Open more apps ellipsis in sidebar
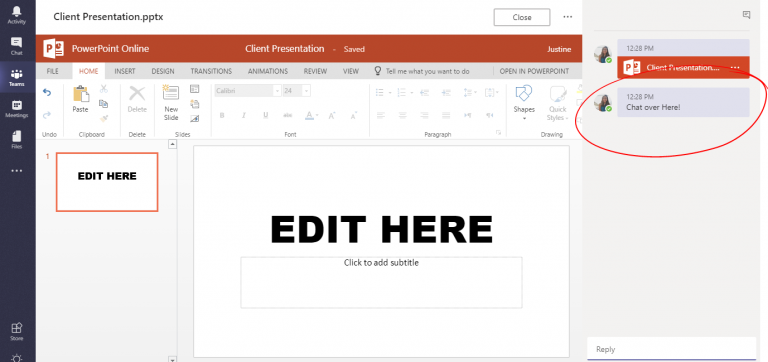768x362 pixels. point(17,171)
